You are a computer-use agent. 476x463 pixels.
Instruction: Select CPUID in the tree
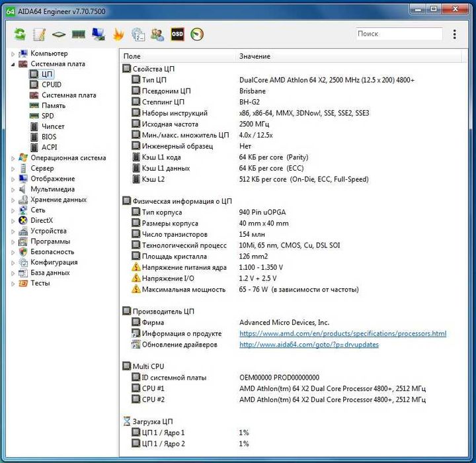(x=46, y=85)
